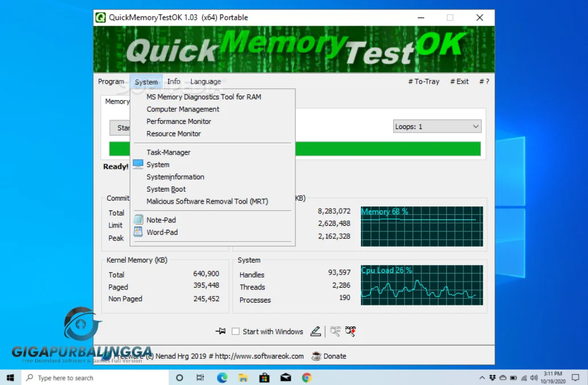The image size is (588, 385).
Task: Click the Wi-Fi network tray icon
Action: coord(524,378)
